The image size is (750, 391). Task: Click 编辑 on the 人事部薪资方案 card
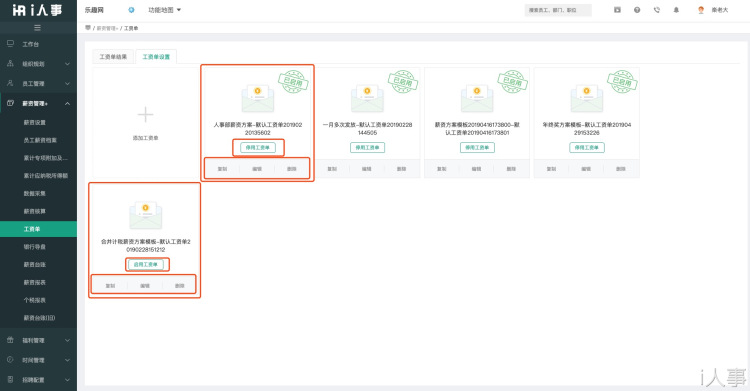click(257, 168)
